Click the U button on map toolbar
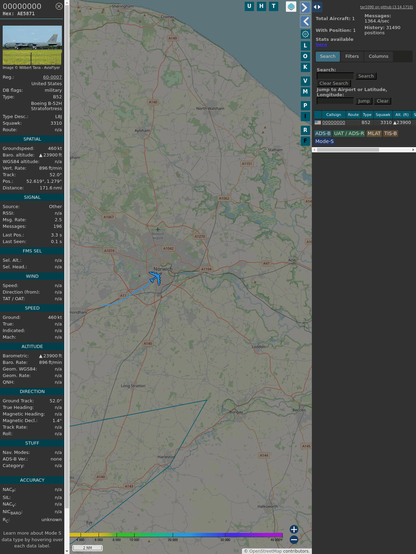 pyautogui.click(x=249, y=6)
